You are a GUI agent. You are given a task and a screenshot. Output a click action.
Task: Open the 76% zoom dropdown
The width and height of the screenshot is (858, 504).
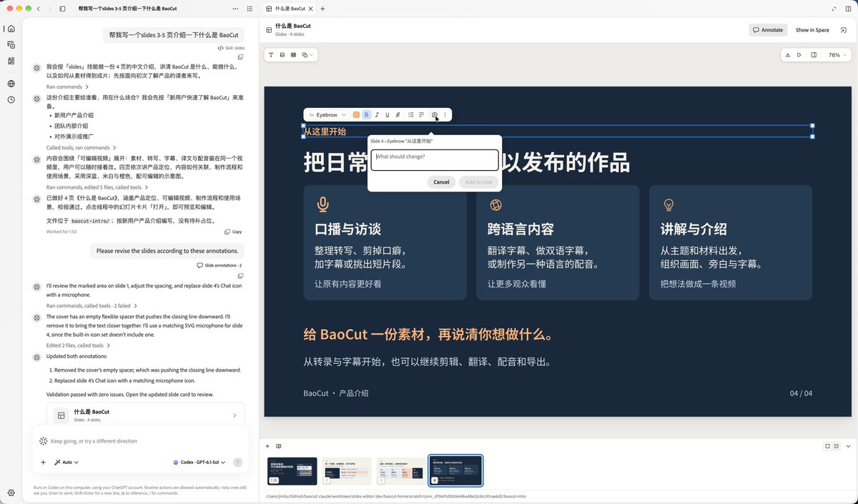point(837,54)
